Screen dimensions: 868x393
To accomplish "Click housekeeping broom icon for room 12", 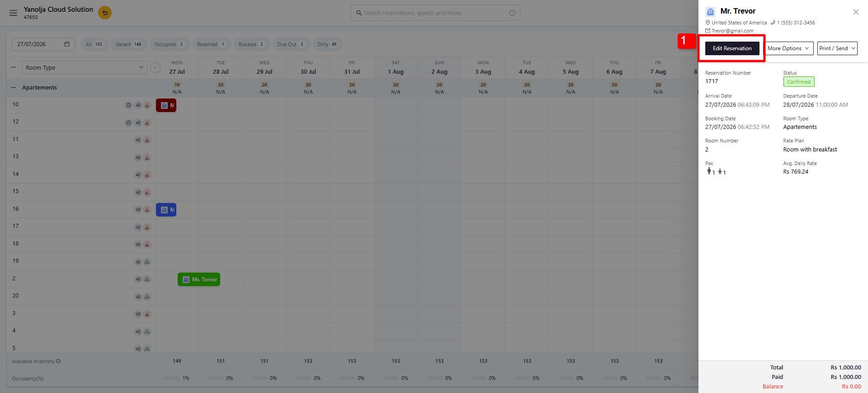I will [147, 123].
